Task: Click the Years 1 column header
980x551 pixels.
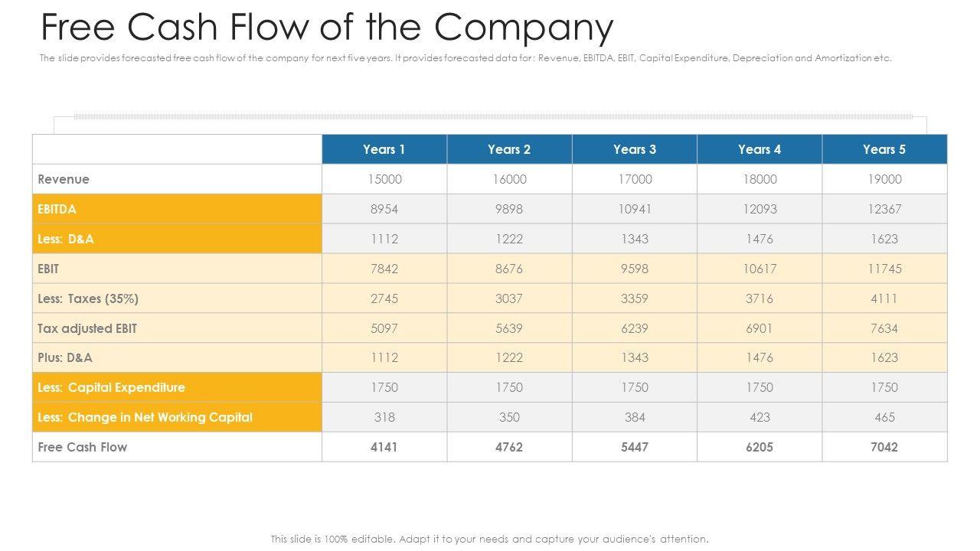Action: coord(384,149)
